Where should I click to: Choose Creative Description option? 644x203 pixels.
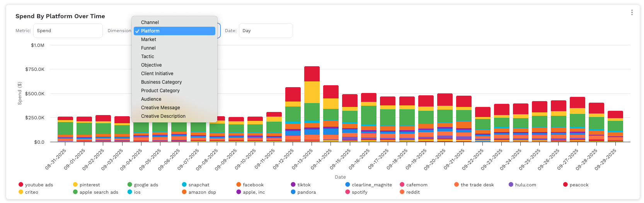coord(163,116)
